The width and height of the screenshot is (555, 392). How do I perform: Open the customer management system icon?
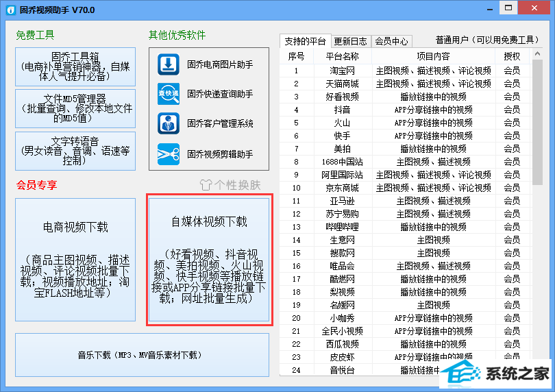pos(169,123)
